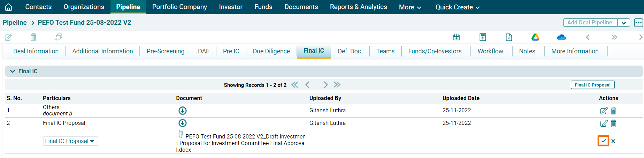644x158 pixels.
Task: Open the Add Deal Pipeline dropdown arrow
Action: (x=623, y=23)
